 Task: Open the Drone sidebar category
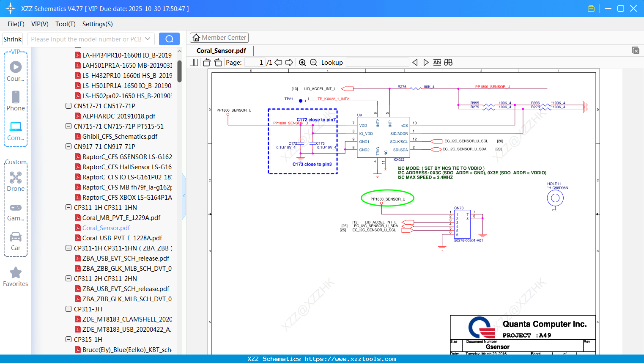[16, 181]
